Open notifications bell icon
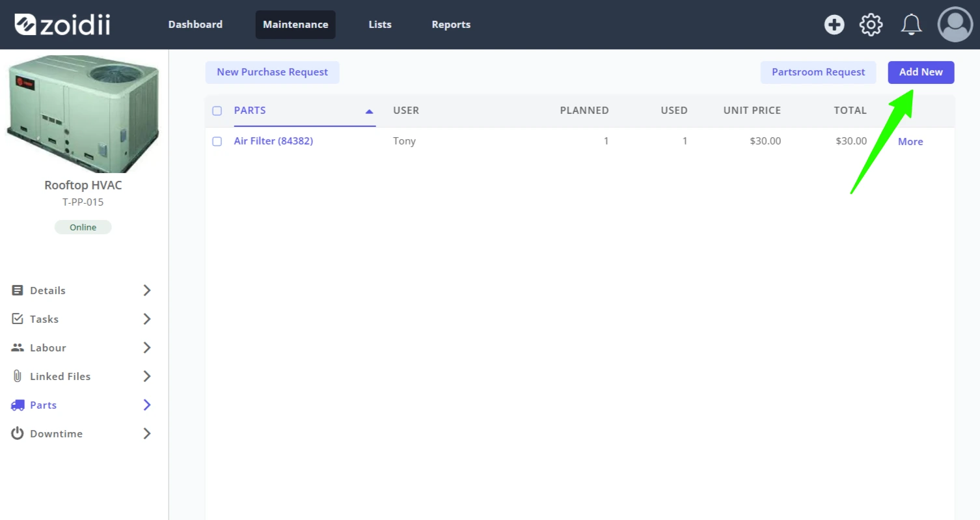980x520 pixels. pyautogui.click(x=911, y=25)
